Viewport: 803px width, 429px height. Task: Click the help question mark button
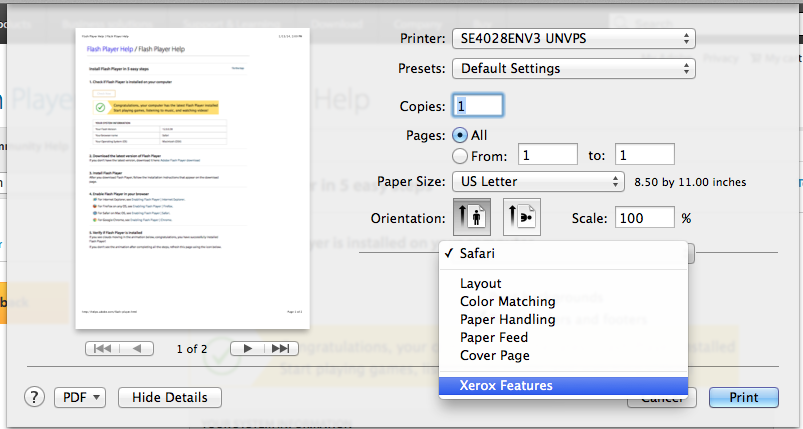[35, 397]
